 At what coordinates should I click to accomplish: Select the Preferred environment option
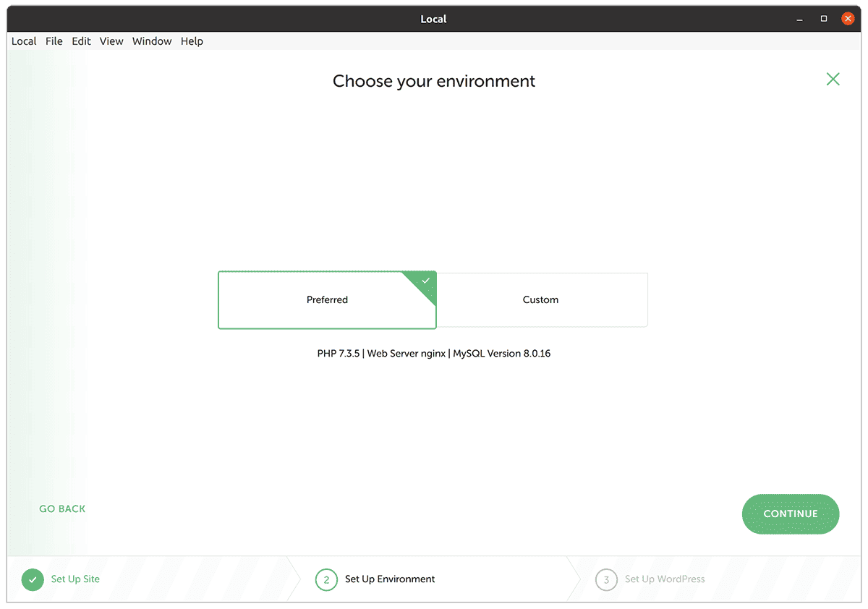327,300
